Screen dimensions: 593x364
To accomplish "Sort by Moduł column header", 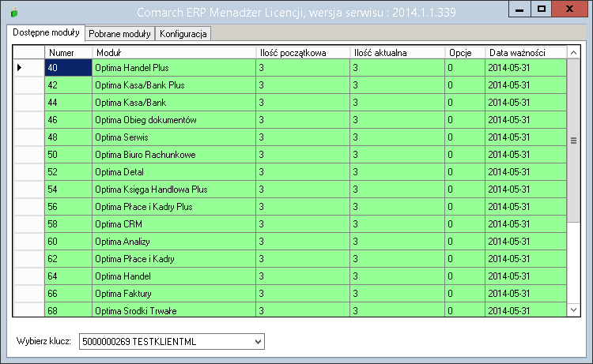I will (x=174, y=52).
